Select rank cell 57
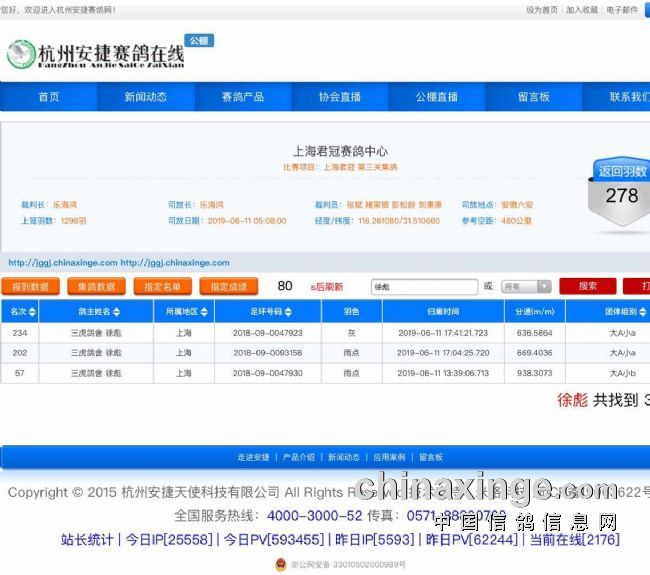650x575 pixels. (19, 373)
